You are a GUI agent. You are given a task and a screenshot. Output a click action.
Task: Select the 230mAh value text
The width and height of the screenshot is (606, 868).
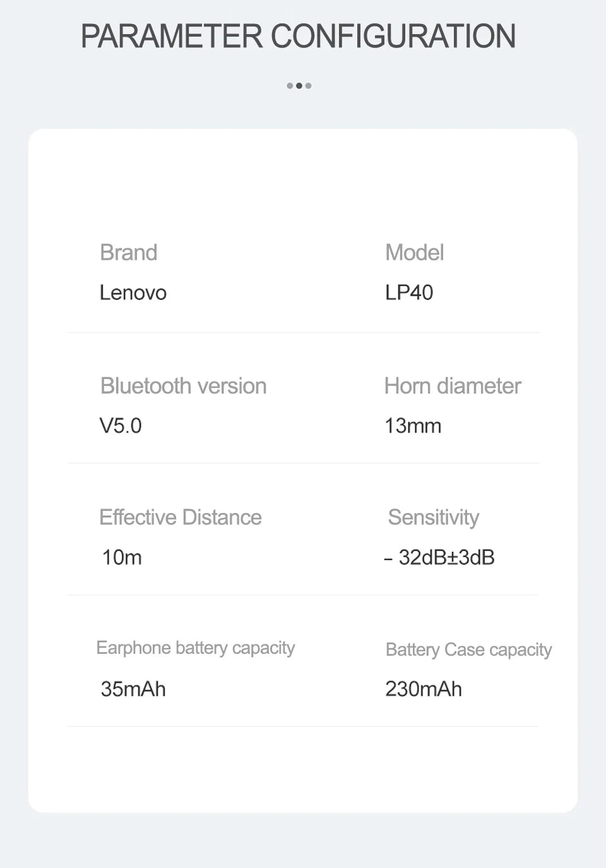pyautogui.click(x=424, y=689)
